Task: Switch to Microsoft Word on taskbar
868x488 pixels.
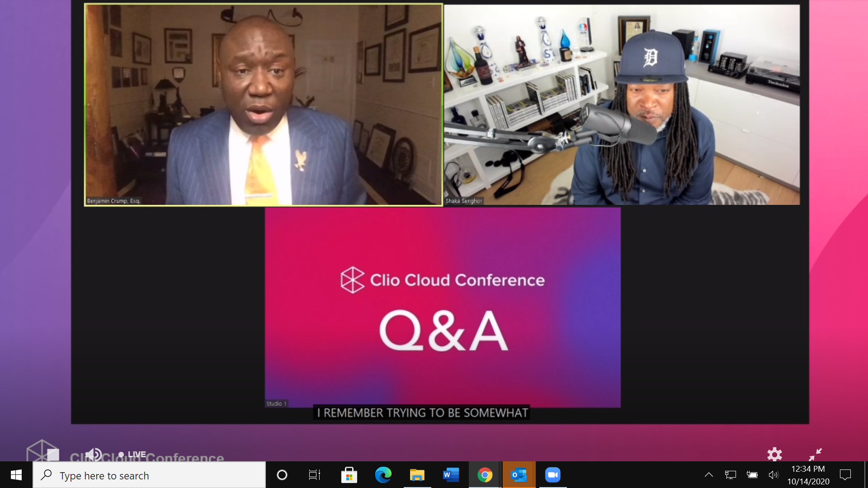Action: 451,475
